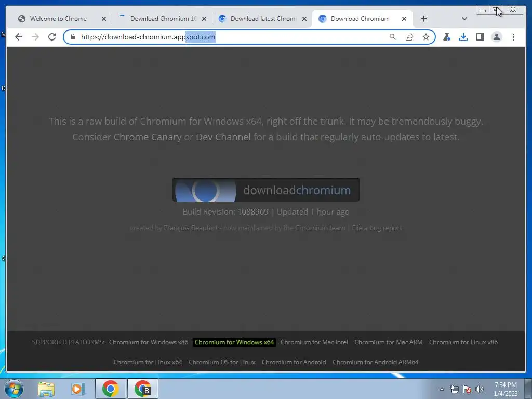532x399 pixels.
Task: Open the Chromium team link
Action: [320, 228]
